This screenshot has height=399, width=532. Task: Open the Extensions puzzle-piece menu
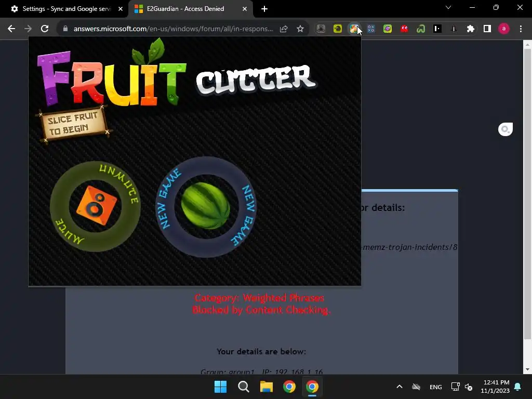(471, 29)
